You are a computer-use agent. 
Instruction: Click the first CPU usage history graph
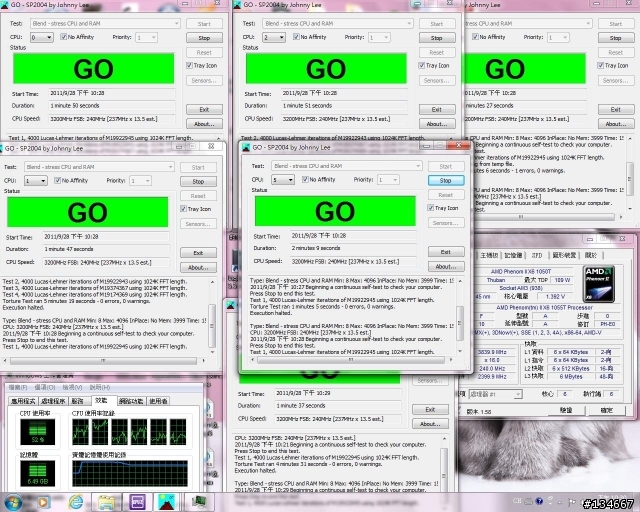coord(80,432)
